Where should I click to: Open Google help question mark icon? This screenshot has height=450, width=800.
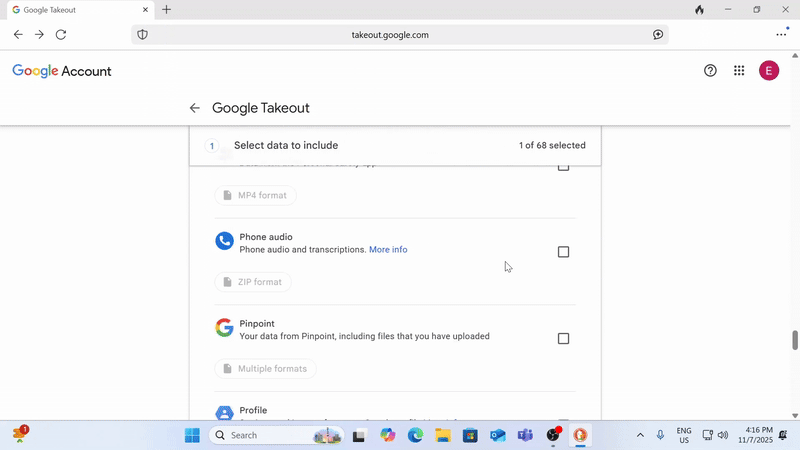(710, 71)
